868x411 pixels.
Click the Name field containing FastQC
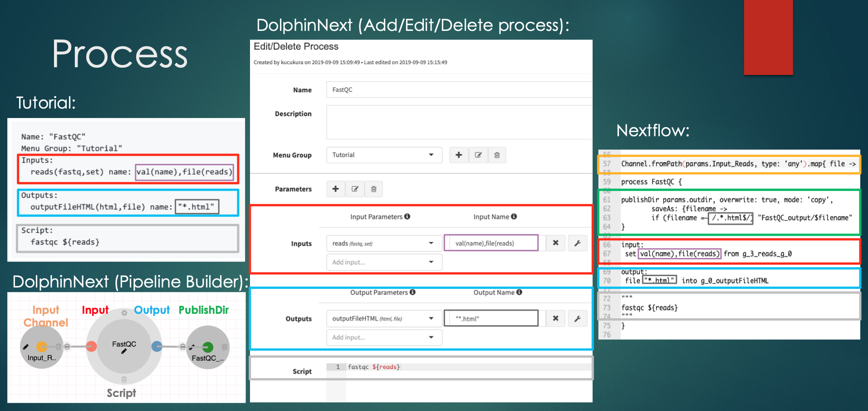pyautogui.click(x=459, y=89)
